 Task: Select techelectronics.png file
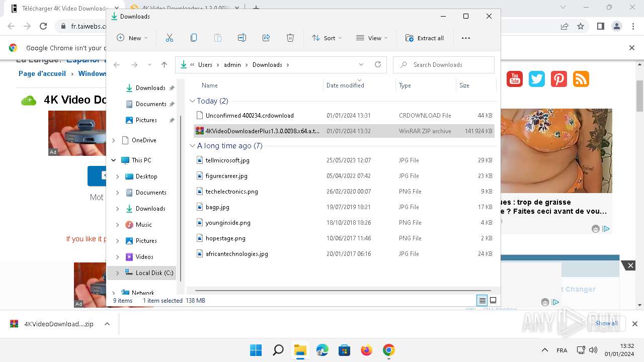(344, 192)
